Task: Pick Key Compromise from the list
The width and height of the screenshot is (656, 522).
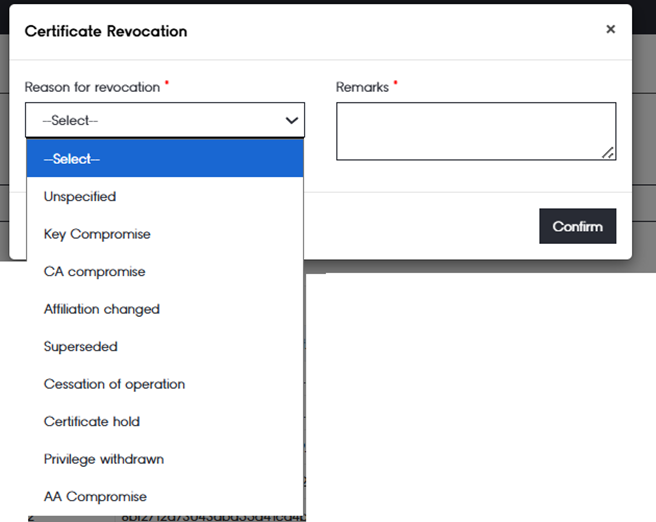Action: coord(97,234)
